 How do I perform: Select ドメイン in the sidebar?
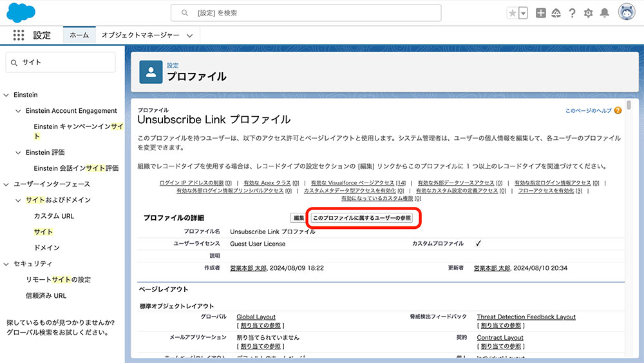pos(47,248)
